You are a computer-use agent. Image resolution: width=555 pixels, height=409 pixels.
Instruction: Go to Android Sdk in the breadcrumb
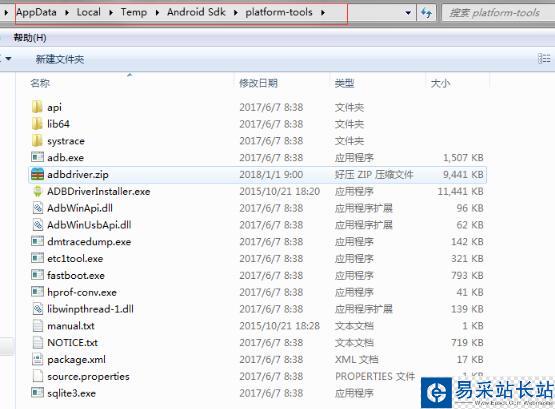[196, 12]
